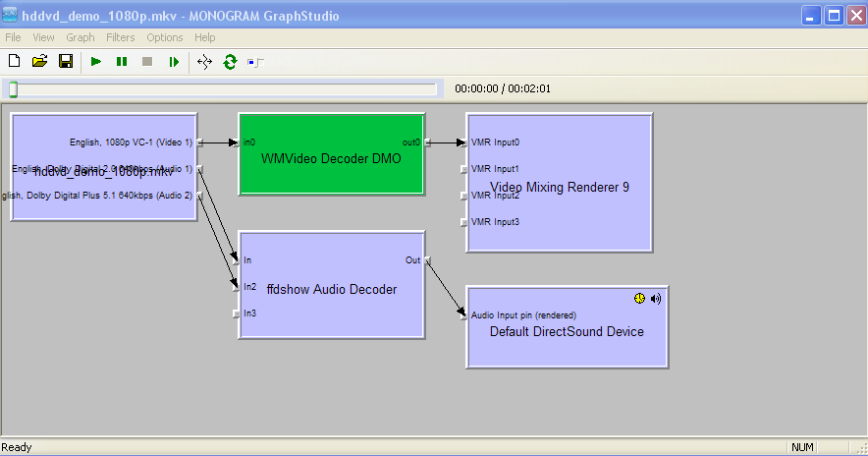Maximize the GraphStudio window
The image size is (868, 456).
tap(834, 16)
